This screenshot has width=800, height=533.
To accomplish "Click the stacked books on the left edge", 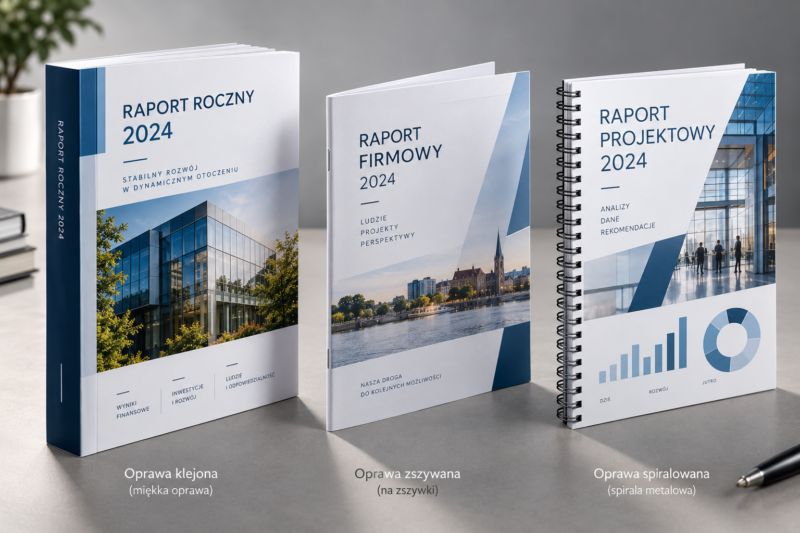I will click(x=17, y=244).
